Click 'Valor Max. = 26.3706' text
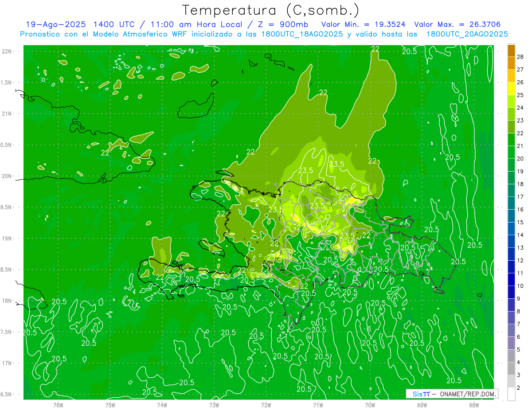Viewport: 532px width, 411px height. coord(458,24)
